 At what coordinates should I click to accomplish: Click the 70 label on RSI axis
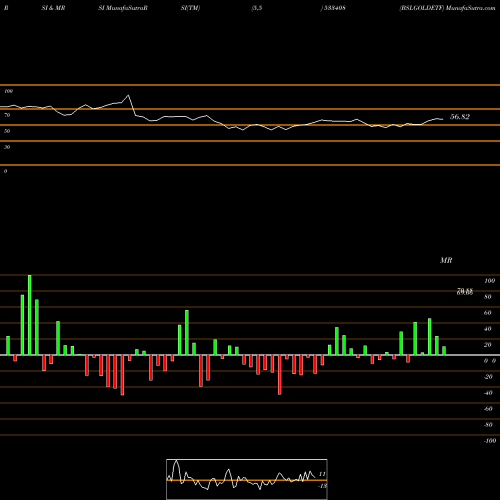pos(7,115)
